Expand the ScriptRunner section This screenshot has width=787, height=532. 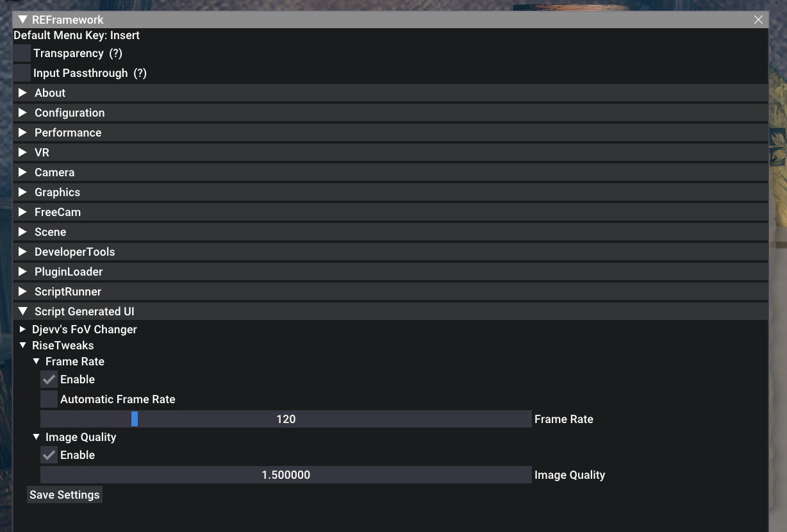pyautogui.click(x=390, y=292)
